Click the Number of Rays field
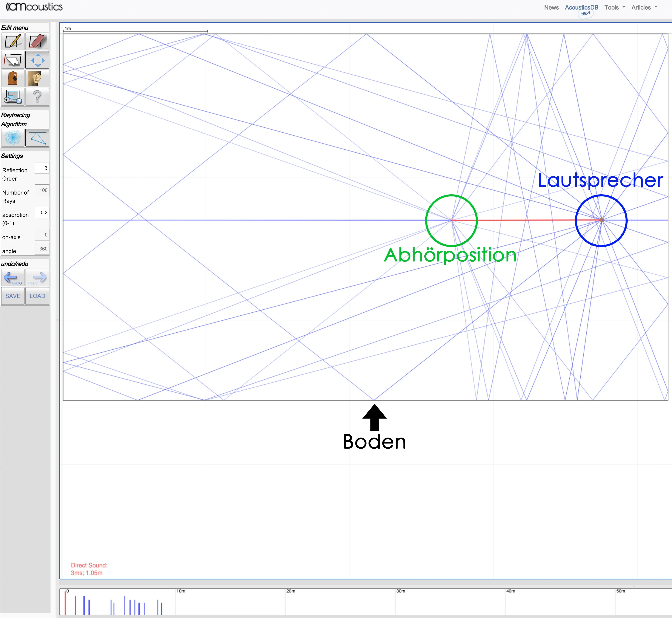The width and height of the screenshot is (672, 618). (42, 190)
